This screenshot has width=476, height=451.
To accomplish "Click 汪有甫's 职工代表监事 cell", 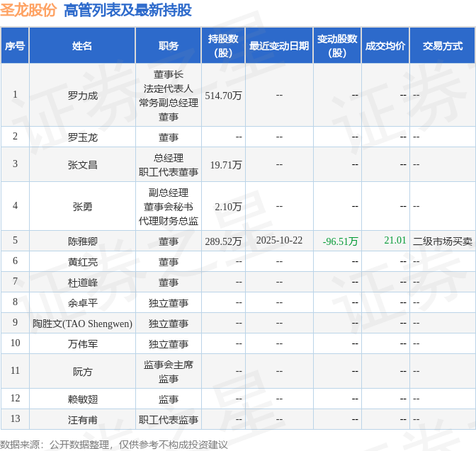I will click(x=169, y=420).
